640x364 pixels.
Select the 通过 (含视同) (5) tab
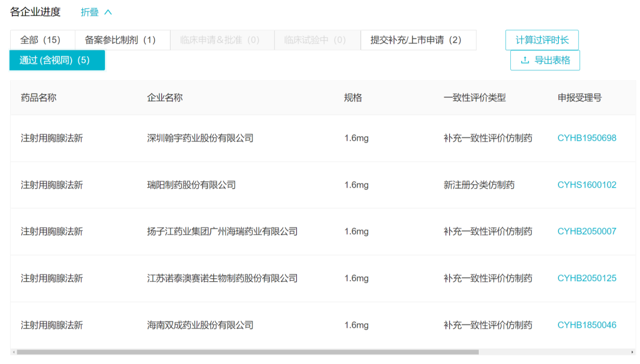tap(57, 60)
